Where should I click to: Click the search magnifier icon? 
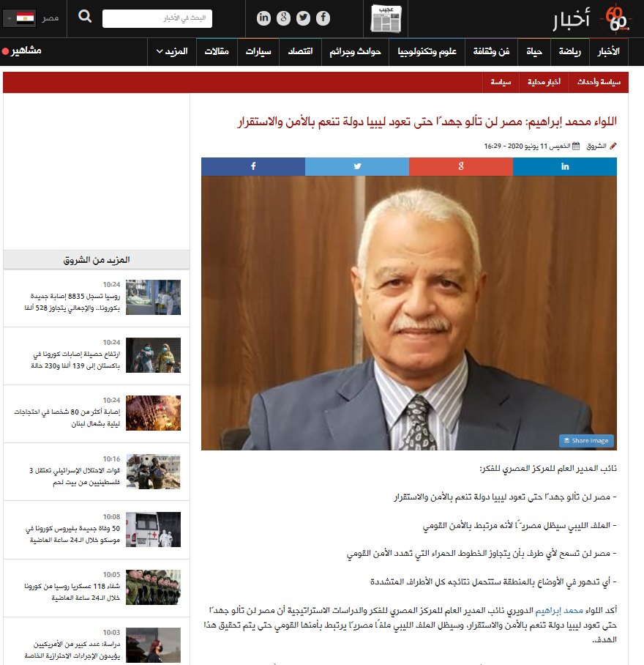tap(85, 18)
